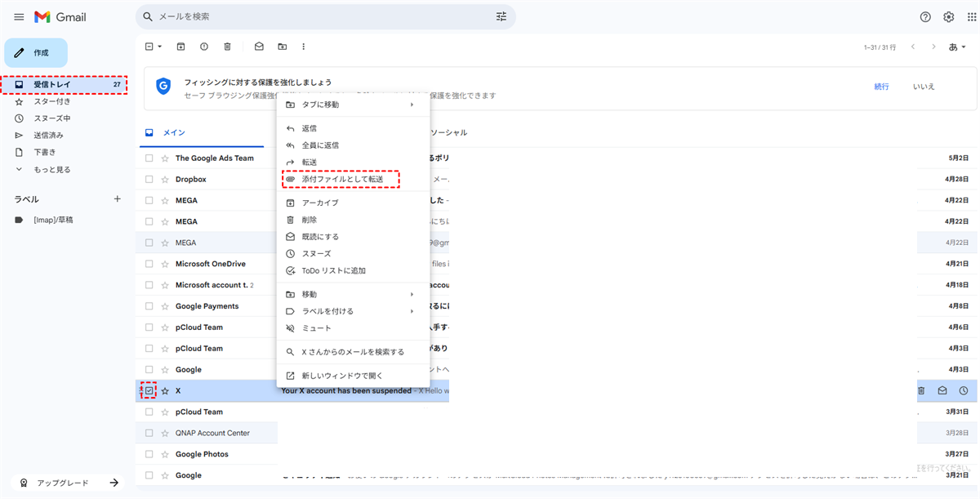Go to newer messages arrow

point(913,47)
